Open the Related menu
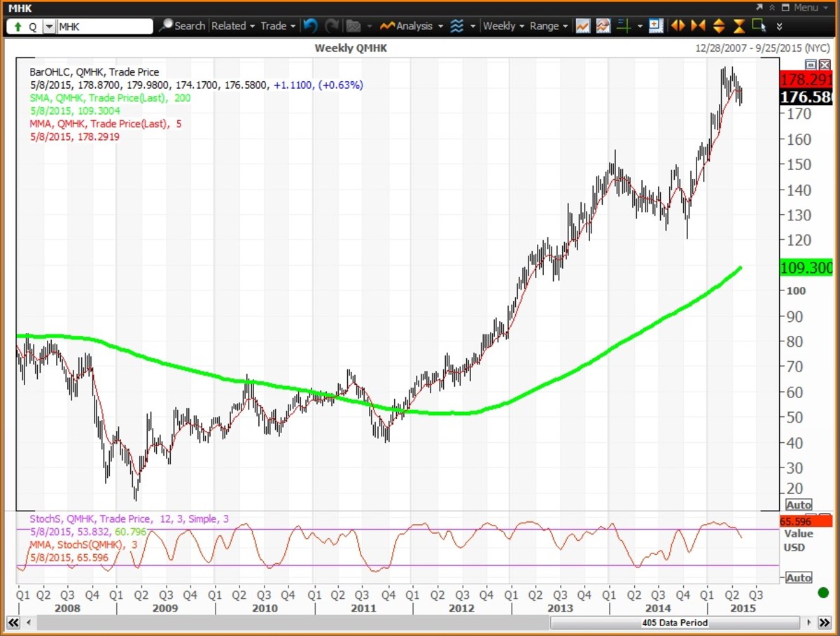 pos(232,26)
